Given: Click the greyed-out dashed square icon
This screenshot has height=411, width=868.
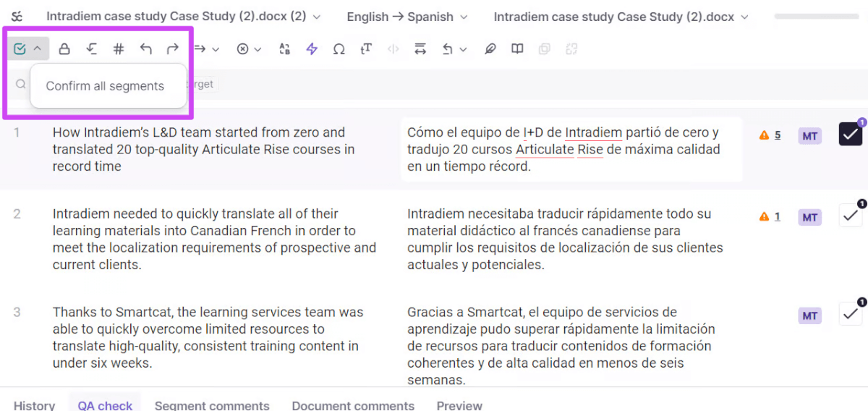Looking at the screenshot, I should [x=571, y=49].
